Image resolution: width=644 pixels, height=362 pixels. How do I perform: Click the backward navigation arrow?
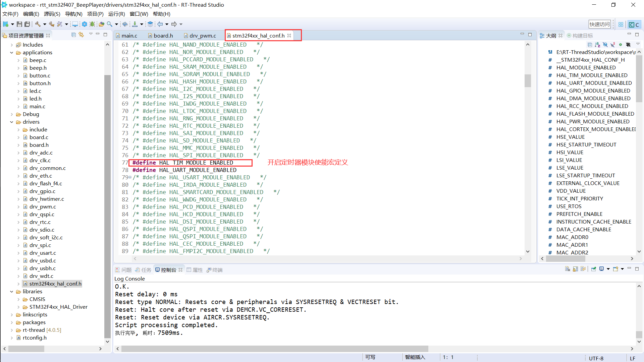pyautogui.click(x=160, y=24)
